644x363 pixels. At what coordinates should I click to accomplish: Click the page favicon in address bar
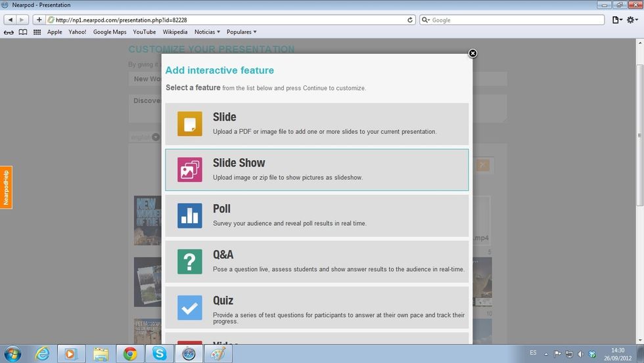click(x=51, y=20)
